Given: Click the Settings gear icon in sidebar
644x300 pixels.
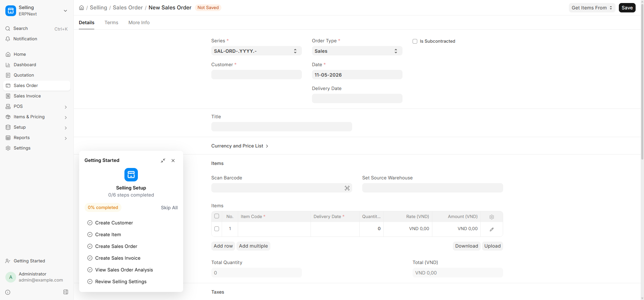Looking at the screenshot, I should click(x=8, y=148).
